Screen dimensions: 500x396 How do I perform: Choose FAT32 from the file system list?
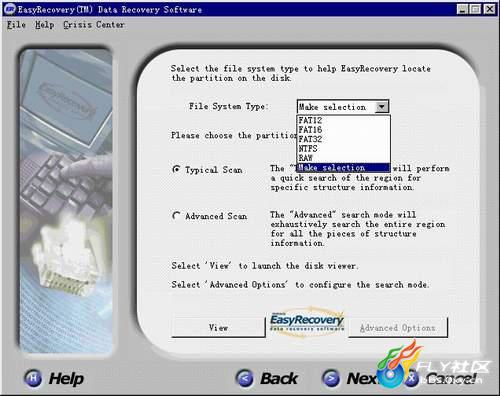(344, 139)
